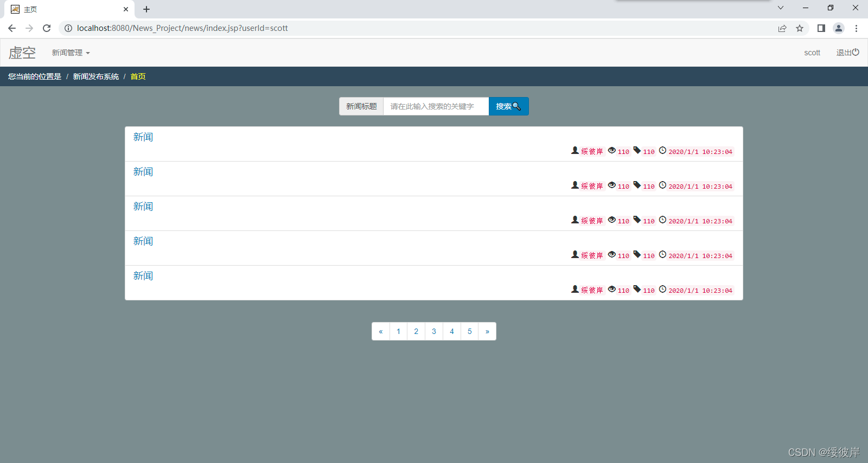Go to pagination page 5
Image resolution: width=868 pixels, height=463 pixels.
[x=470, y=331]
